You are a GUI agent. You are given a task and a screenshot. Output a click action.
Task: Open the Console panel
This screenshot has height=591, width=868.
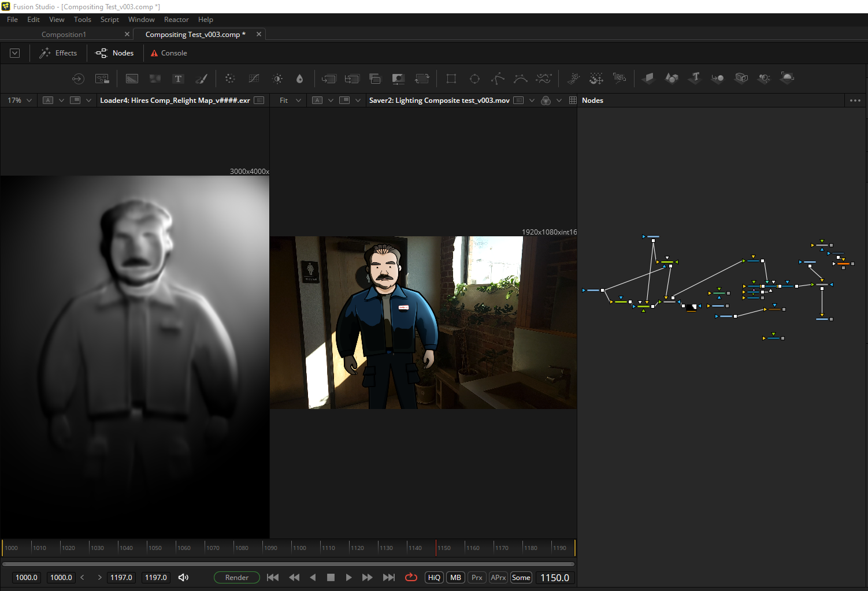pos(169,53)
